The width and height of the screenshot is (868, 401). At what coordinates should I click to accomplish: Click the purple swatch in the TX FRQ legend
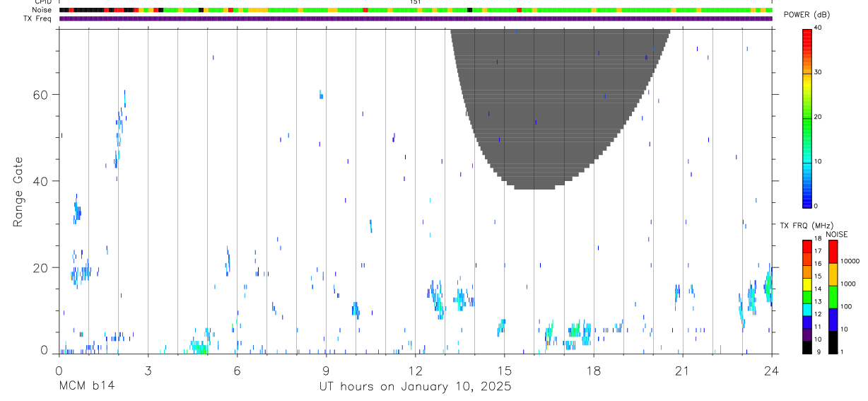[807, 334]
